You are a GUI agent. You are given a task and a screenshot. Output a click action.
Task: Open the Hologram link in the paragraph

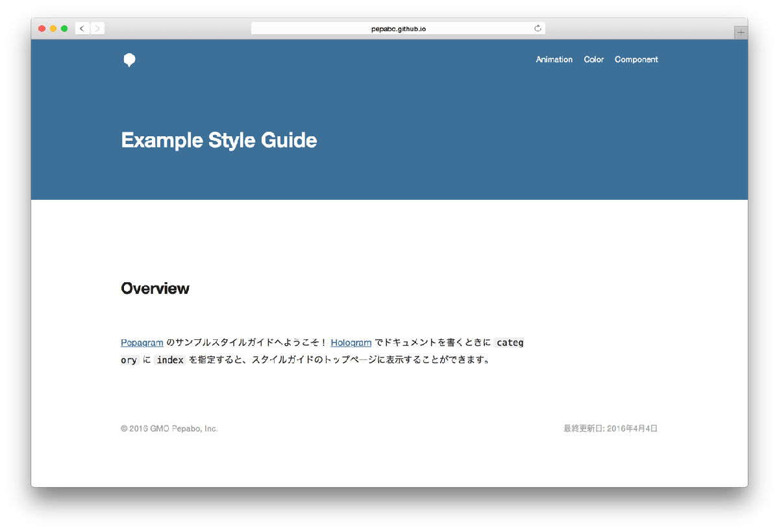tap(351, 343)
